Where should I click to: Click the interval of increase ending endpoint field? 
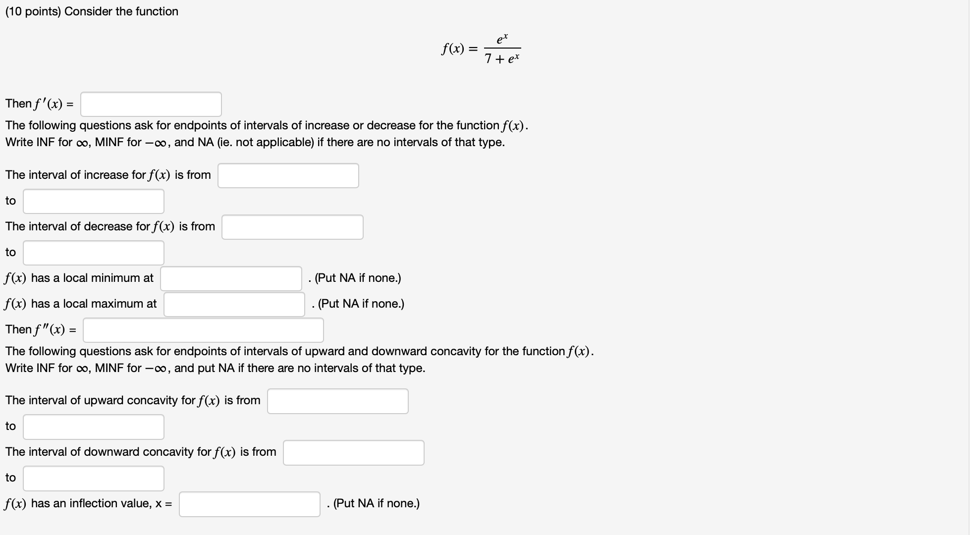93,201
